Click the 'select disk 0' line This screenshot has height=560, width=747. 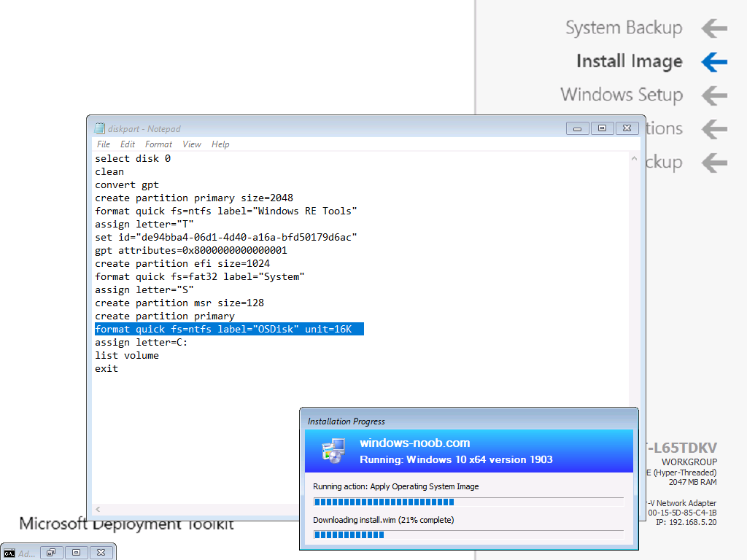pyautogui.click(x=133, y=158)
